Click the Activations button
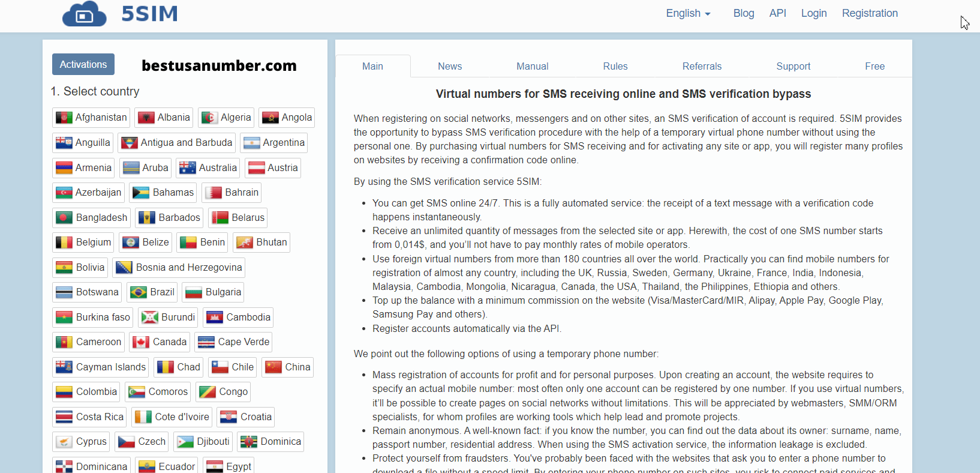This screenshot has width=980, height=473. pyautogui.click(x=83, y=64)
